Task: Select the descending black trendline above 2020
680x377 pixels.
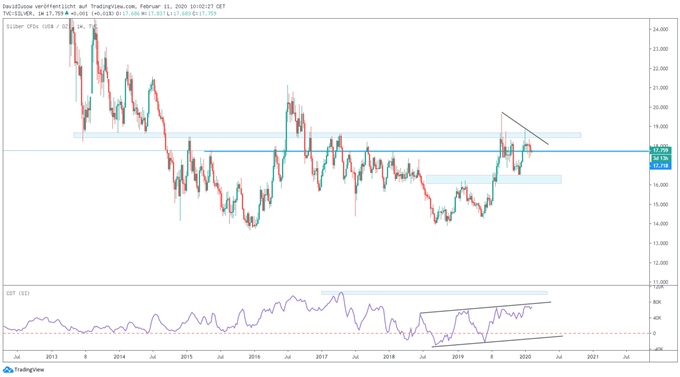Action: click(x=525, y=128)
